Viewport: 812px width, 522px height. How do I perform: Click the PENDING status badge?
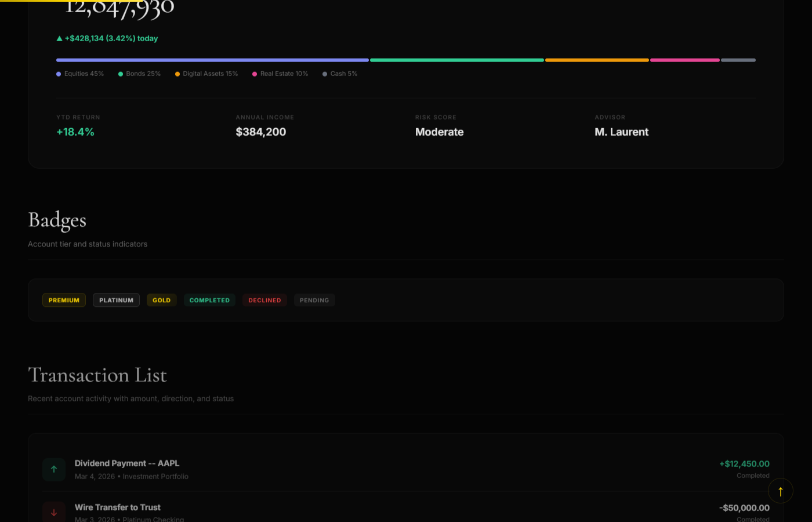click(x=314, y=300)
